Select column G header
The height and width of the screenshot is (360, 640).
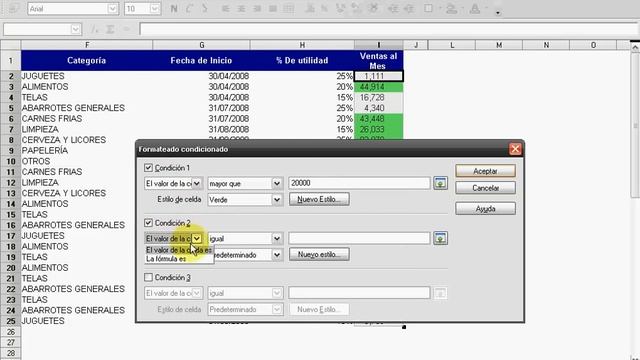pos(201,45)
